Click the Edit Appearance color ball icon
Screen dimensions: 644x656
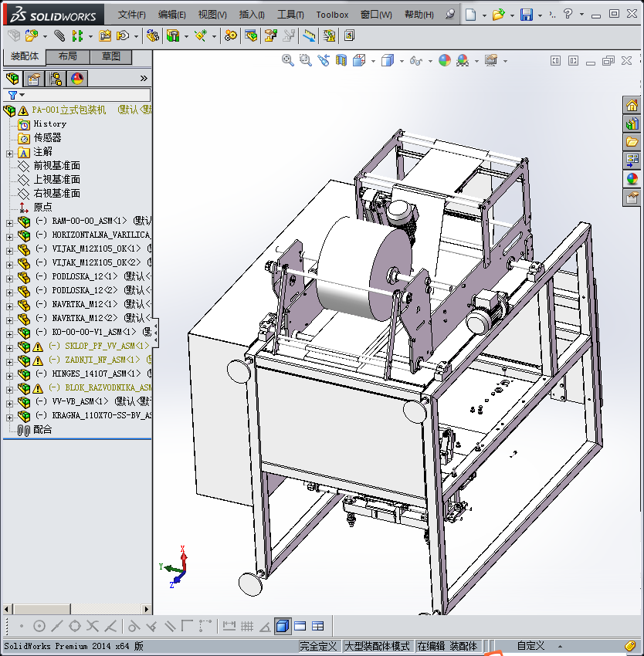click(445, 61)
